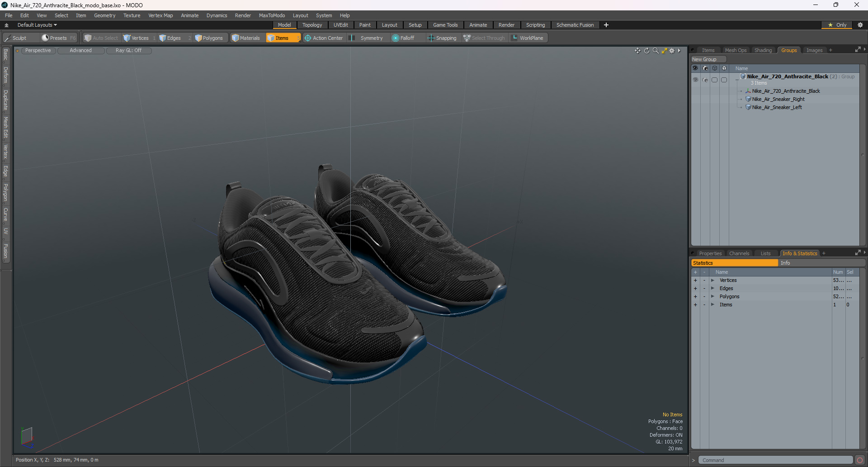Open the Action Center options
Viewport: 868px width, 467px height.
tap(324, 38)
